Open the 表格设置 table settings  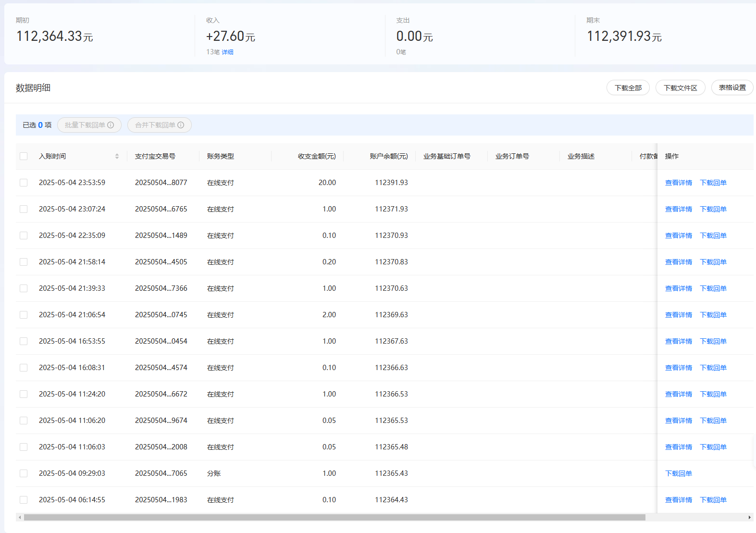732,87
